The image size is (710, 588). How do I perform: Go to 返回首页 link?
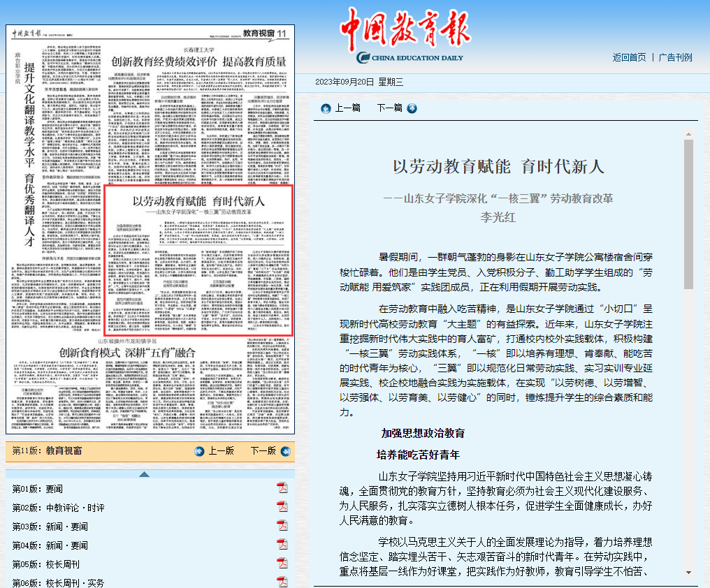(629, 57)
